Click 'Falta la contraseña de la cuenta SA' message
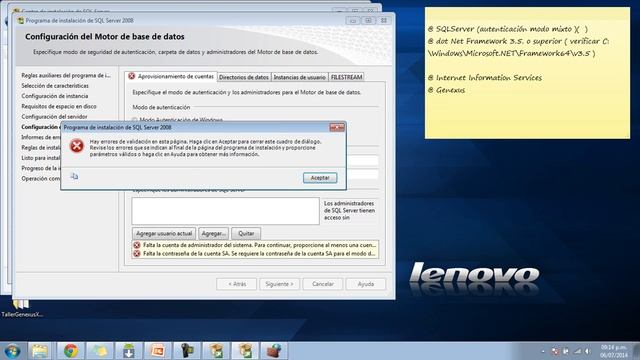640x360 pixels. pos(259,253)
